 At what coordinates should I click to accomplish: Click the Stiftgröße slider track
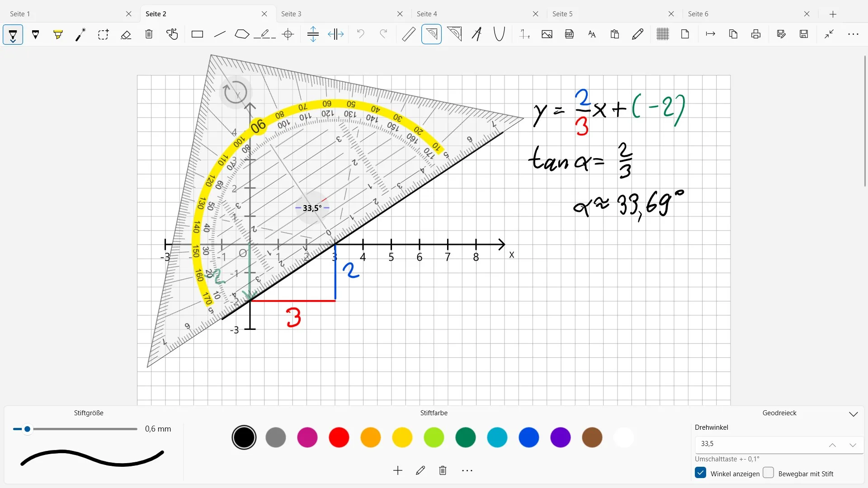[75, 429]
